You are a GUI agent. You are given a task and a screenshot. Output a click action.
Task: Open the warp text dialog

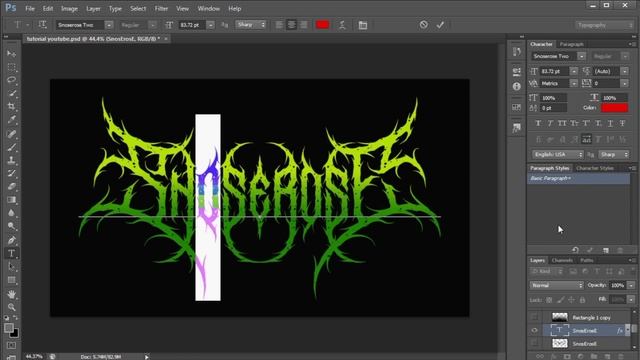click(x=342, y=25)
